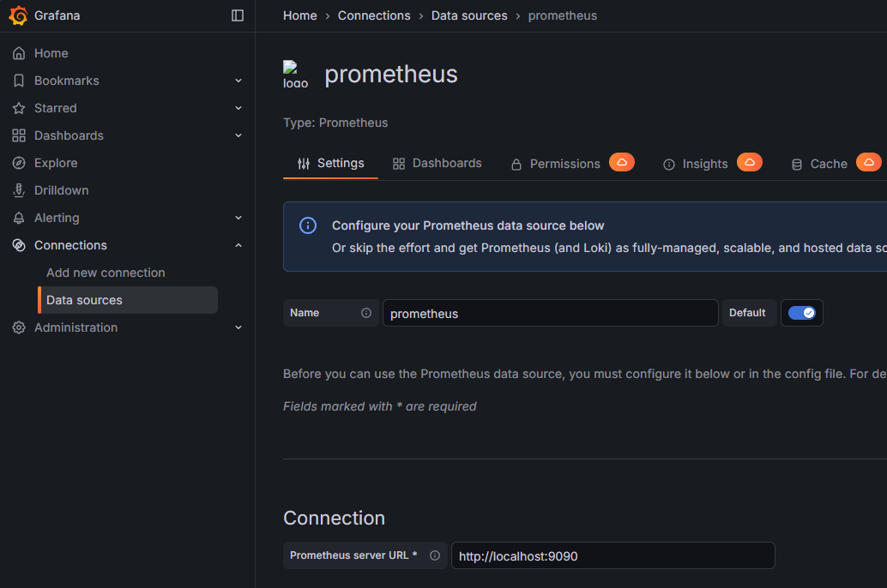The width and height of the screenshot is (887, 588).
Task: Click the sidebar collapse panel icon
Action: click(237, 15)
